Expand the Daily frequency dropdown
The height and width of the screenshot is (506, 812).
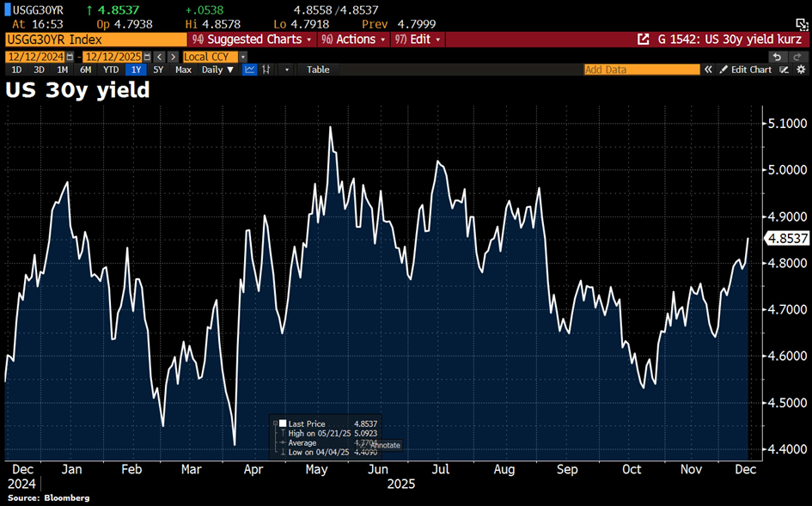click(x=217, y=70)
